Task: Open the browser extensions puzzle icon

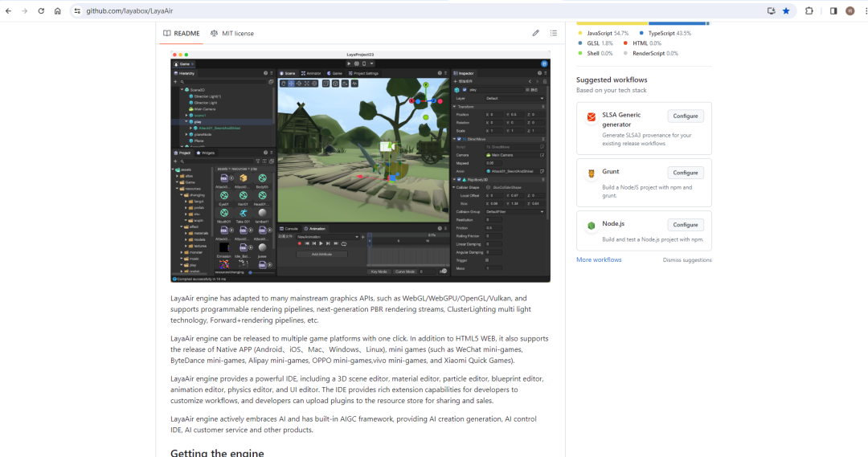Action: tap(809, 11)
